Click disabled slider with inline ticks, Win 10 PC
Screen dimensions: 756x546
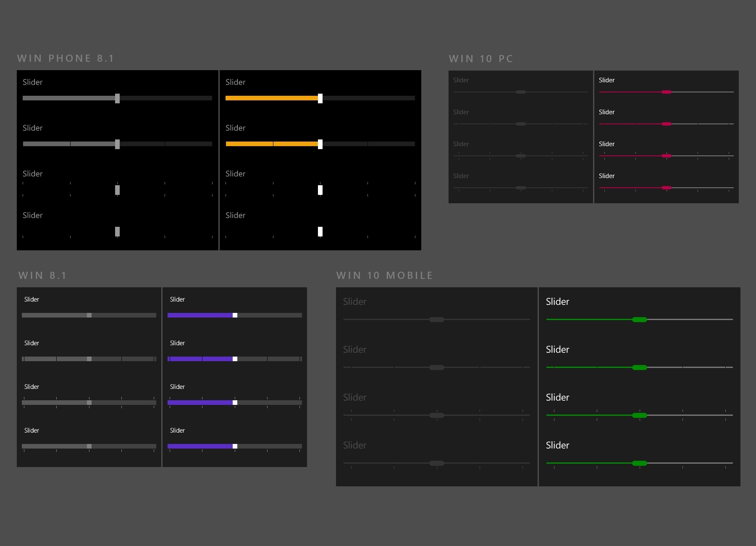521,124
